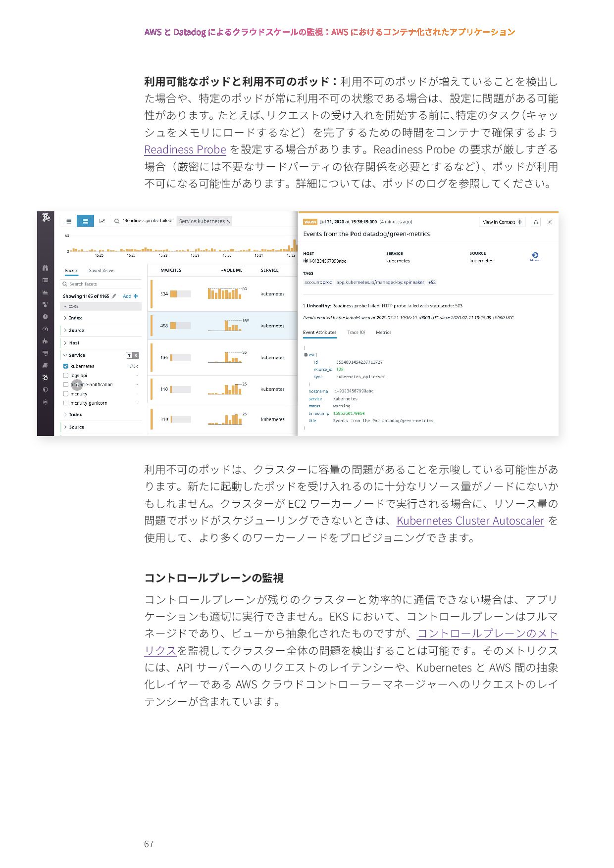Switch to the Facets tab
This screenshot has height=868, width=614.
[x=72, y=271]
